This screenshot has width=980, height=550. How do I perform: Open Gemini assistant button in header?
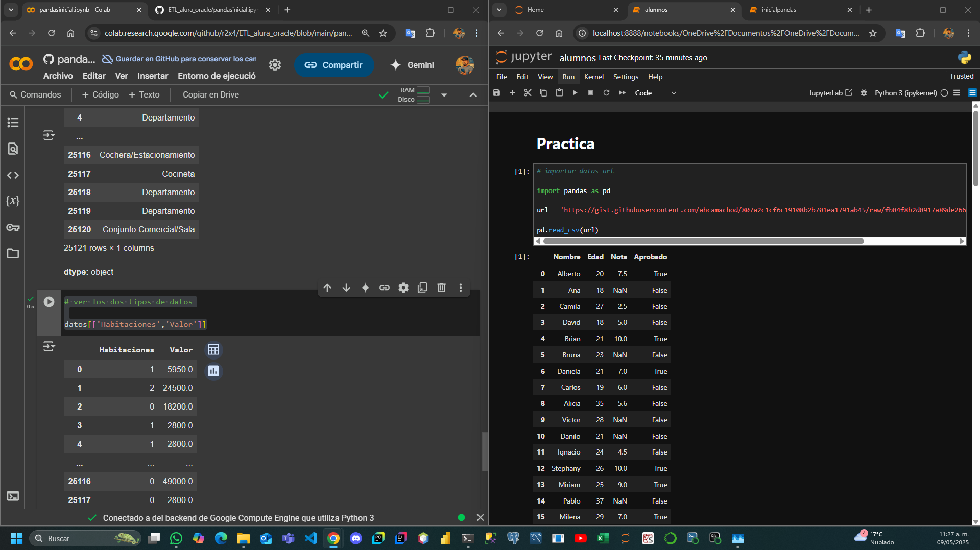(x=412, y=65)
